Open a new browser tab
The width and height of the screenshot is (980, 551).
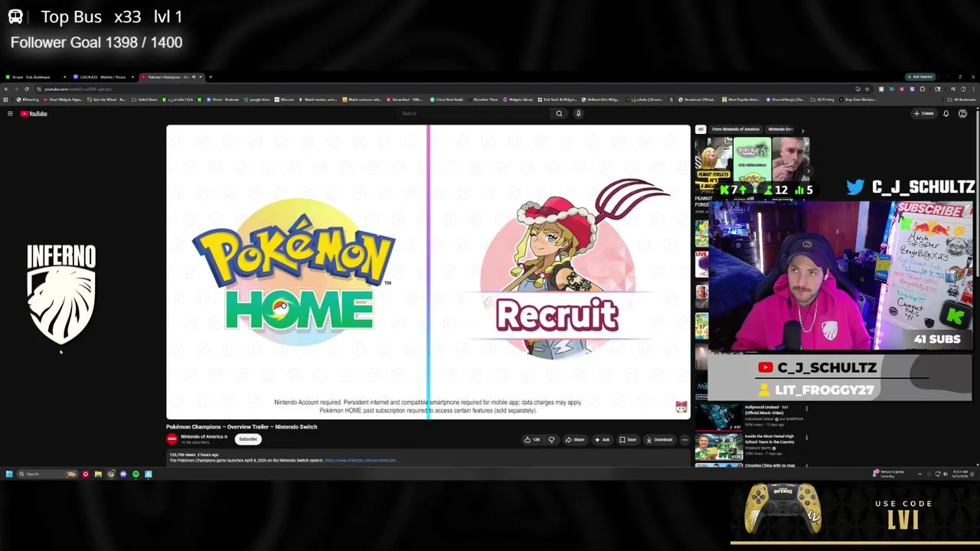[x=211, y=77]
